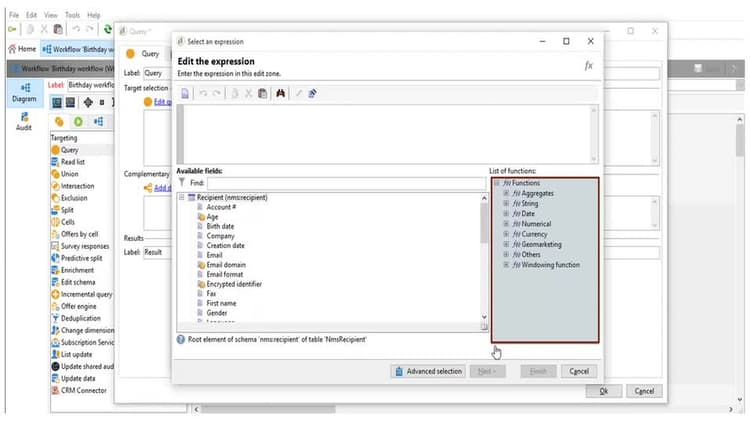The image size is (750, 421).
Task: Click the Add data link
Action: coord(162,188)
